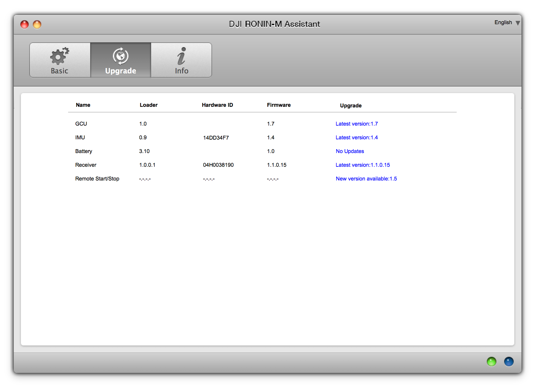Select the GCU row name
This screenshot has height=392, width=537.
(81, 124)
